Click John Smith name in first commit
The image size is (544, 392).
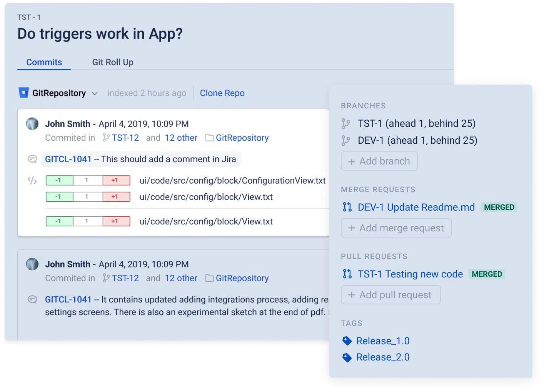68,124
